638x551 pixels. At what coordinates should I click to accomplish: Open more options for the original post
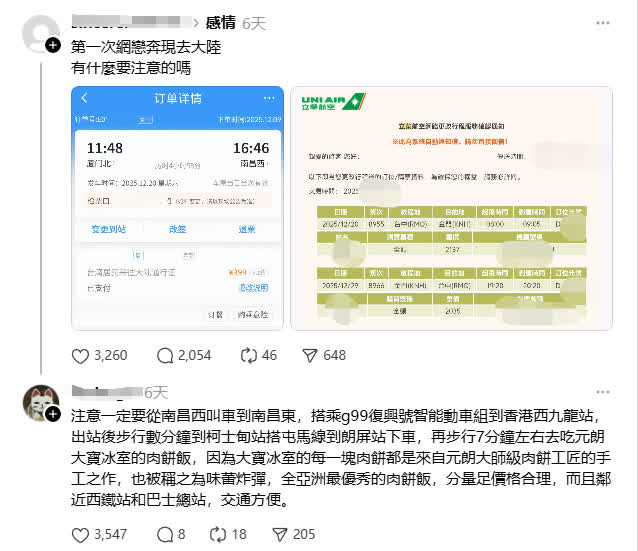pyautogui.click(x=603, y=23)
